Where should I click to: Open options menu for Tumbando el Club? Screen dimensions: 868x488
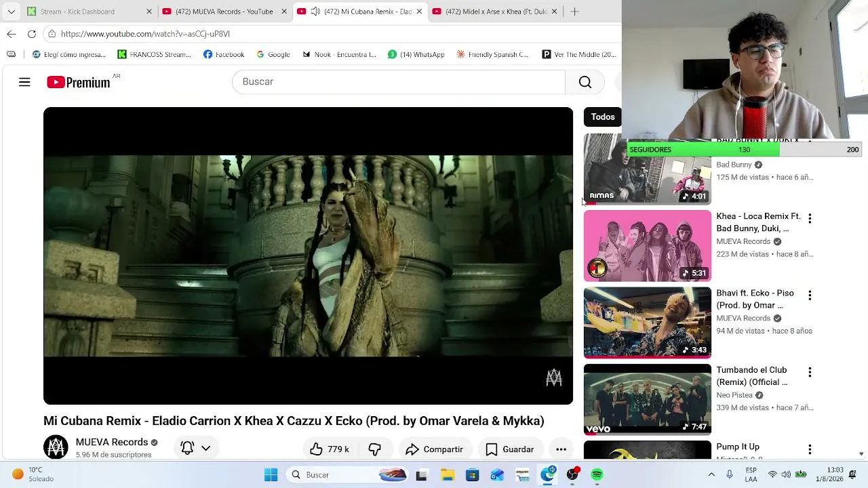[810, 372]
